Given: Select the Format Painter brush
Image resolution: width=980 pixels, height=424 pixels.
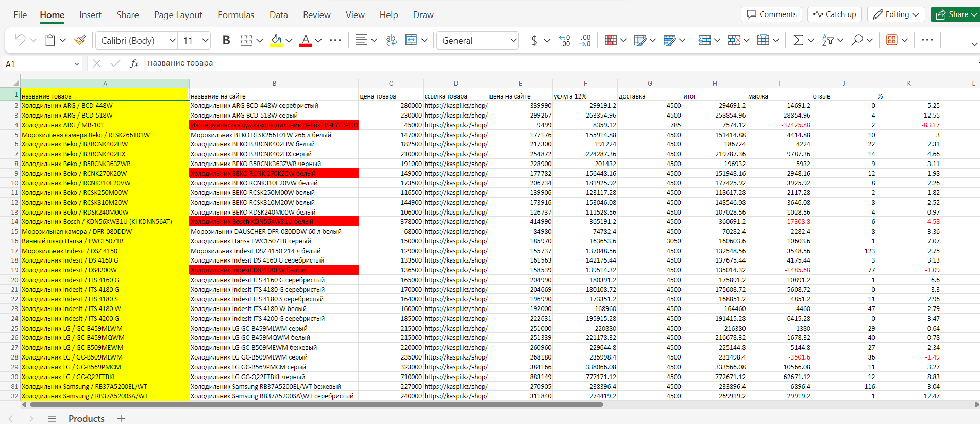Looking at the screenshot, I should 80,40.
